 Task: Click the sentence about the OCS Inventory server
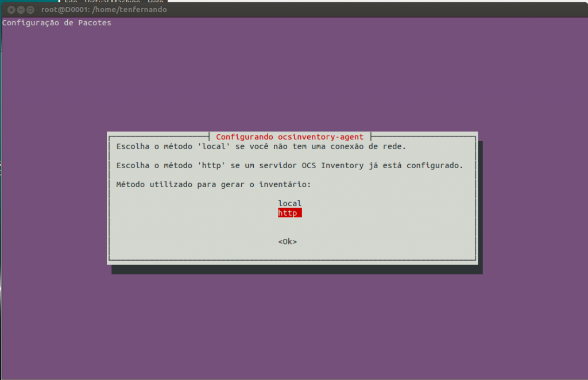tap(289, 166)
